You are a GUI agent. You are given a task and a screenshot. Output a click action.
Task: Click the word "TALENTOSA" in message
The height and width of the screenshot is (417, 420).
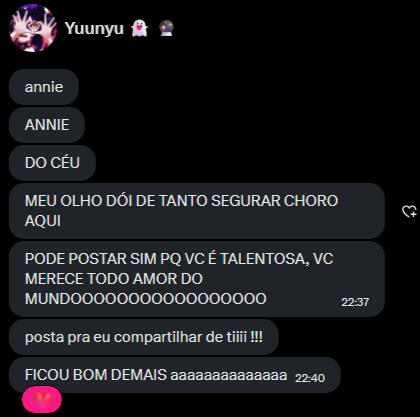pyautogui.click(x=265, y=259)
